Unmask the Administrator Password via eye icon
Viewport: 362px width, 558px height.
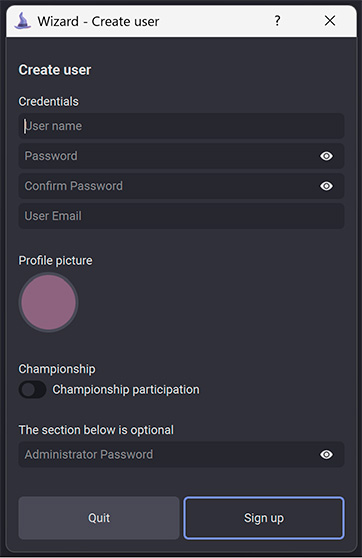(326, 454)
